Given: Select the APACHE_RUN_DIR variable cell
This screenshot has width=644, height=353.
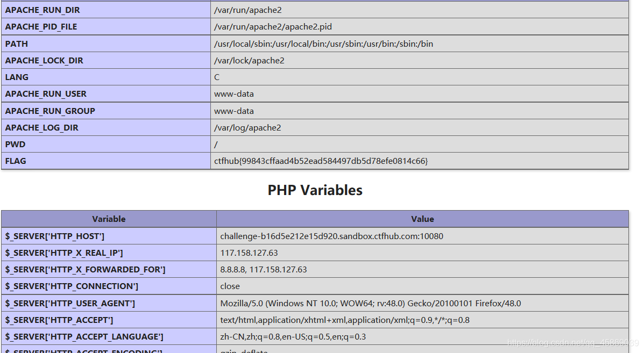Looking at the screenshot, I should (x=106, y=10).
